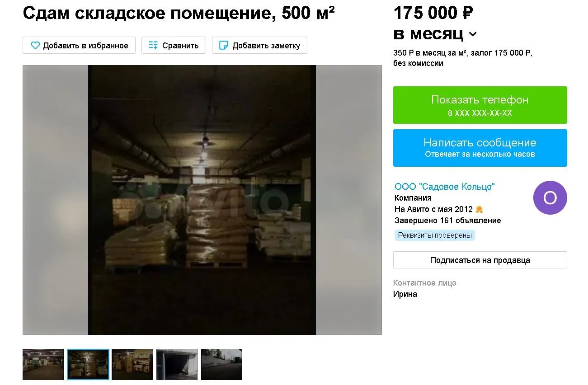Open message form via Написать сообщение

click(x=480, y=148)
